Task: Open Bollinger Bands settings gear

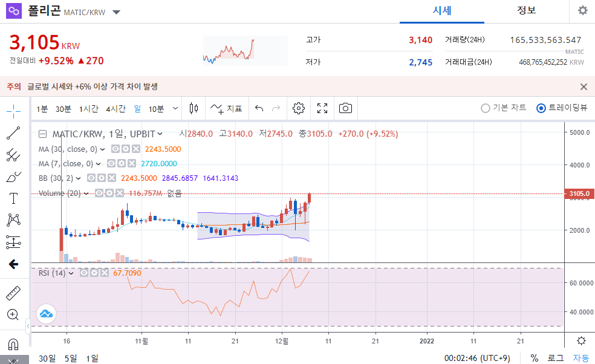Action: [x=102, y=178]
